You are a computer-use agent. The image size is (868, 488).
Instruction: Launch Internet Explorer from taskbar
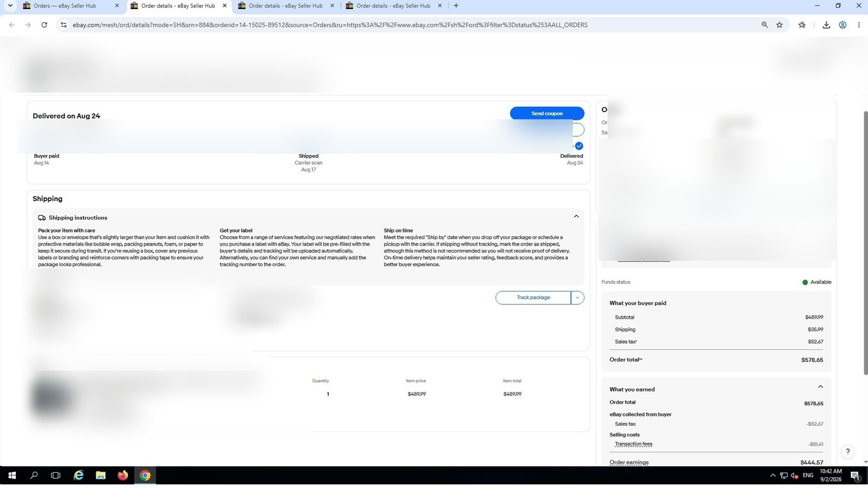pyautogui.click(x=79, y=476)
